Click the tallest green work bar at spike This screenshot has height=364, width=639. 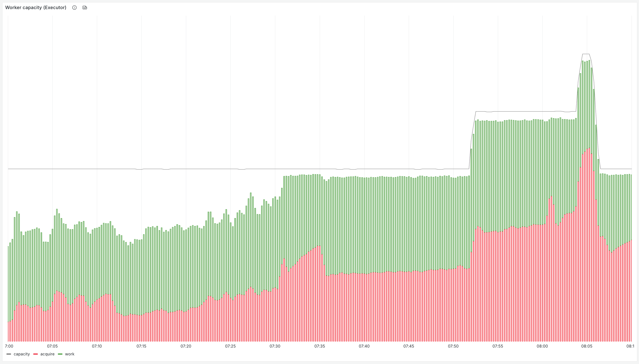[590, 100]
